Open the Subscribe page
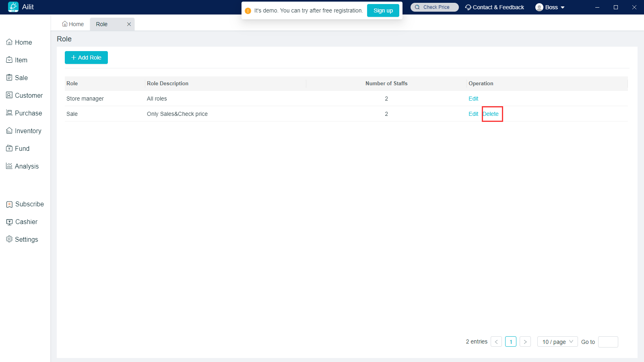644x362 pixels. 29,204
